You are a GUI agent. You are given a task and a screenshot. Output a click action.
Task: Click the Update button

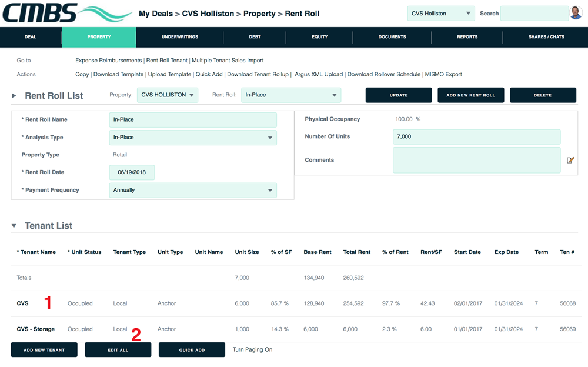[x=399, y=95]
